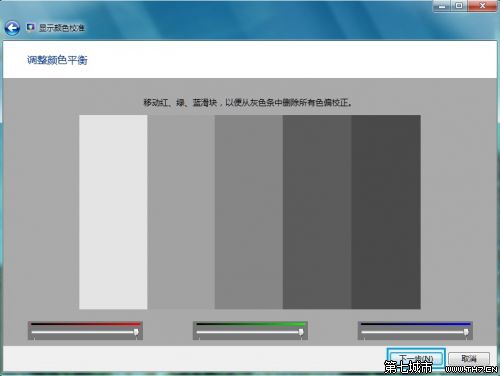Click the 调整颜色平衡 heading text
Viewport: 500px width, 376px height.
[x=57, y=60]
